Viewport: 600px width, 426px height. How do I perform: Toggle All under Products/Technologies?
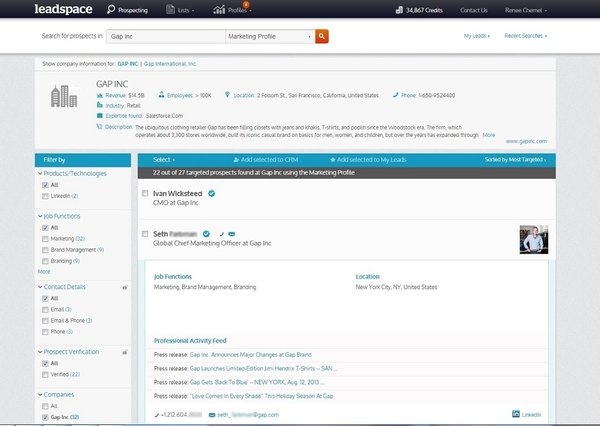pos(45,185)
